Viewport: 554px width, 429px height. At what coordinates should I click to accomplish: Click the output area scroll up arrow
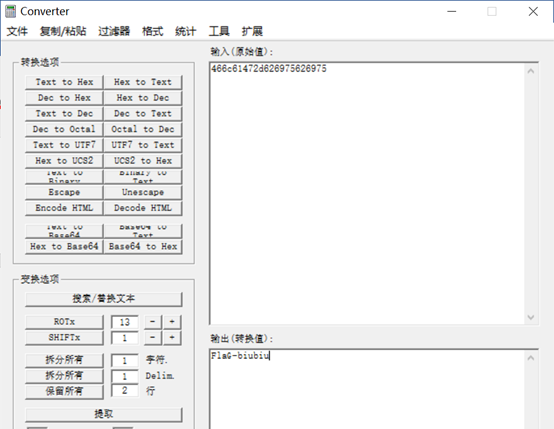(531, 358)
